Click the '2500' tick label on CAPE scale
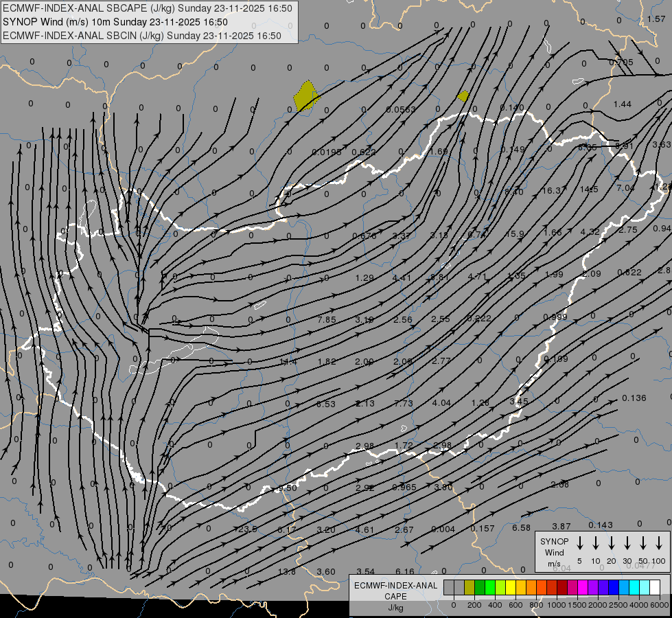Image resolution: width=672 pixels, height=618 pixels. [x=618, y=605]
